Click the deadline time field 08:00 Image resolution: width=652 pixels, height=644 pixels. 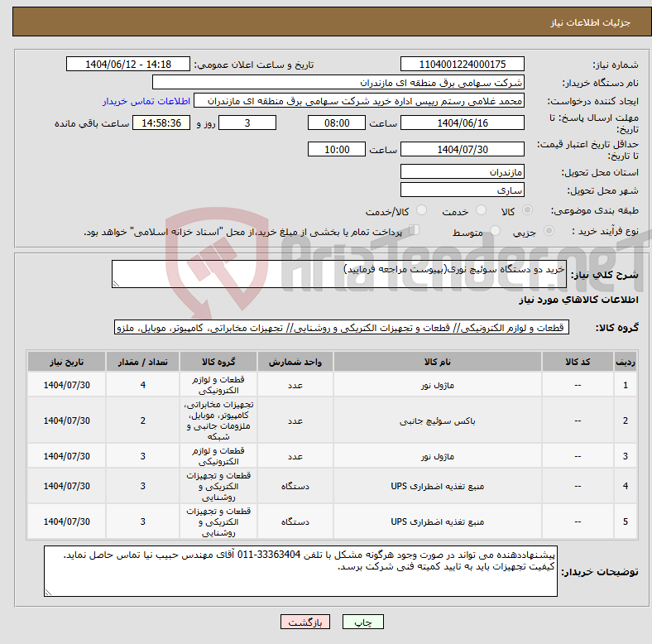pyautogui.click(x=337, y=123)
